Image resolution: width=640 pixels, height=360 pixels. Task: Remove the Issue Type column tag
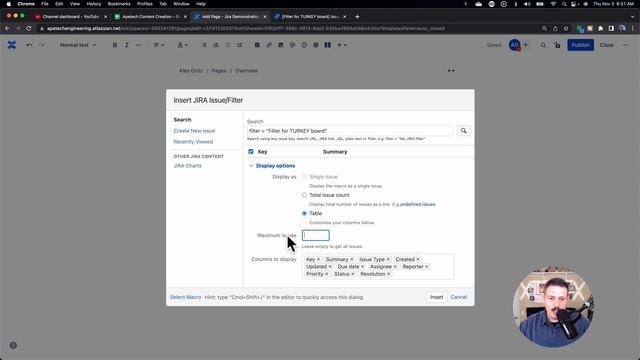point(388,259)
